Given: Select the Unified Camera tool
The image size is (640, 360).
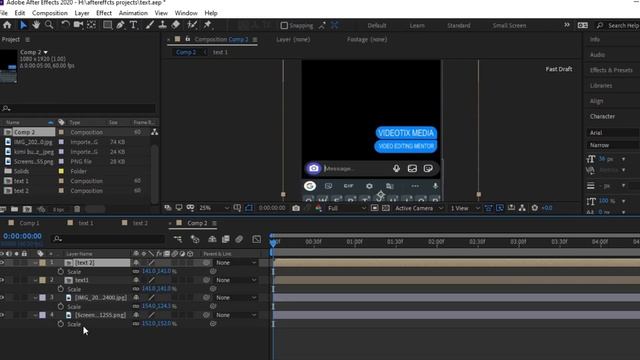Looking at the screenshot, I should coord(78,25).
